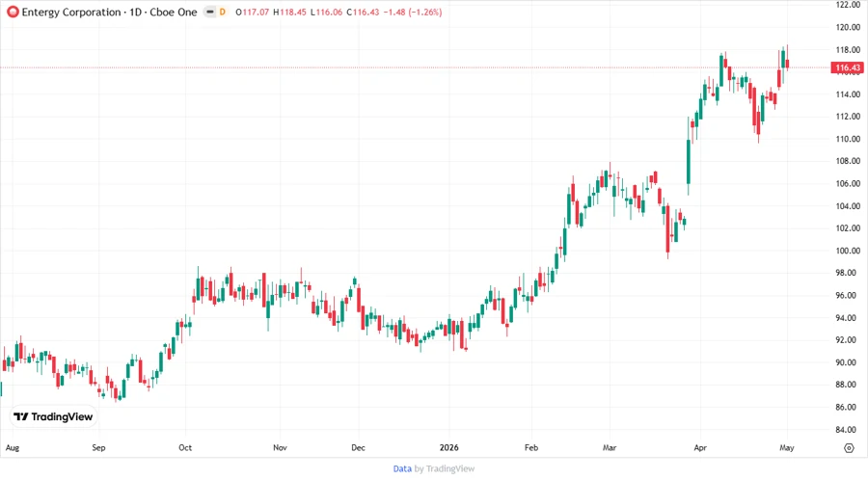The height and width of the screenshot is (480, 868).
Task: Click the high value H118.45
Action: 289,13
